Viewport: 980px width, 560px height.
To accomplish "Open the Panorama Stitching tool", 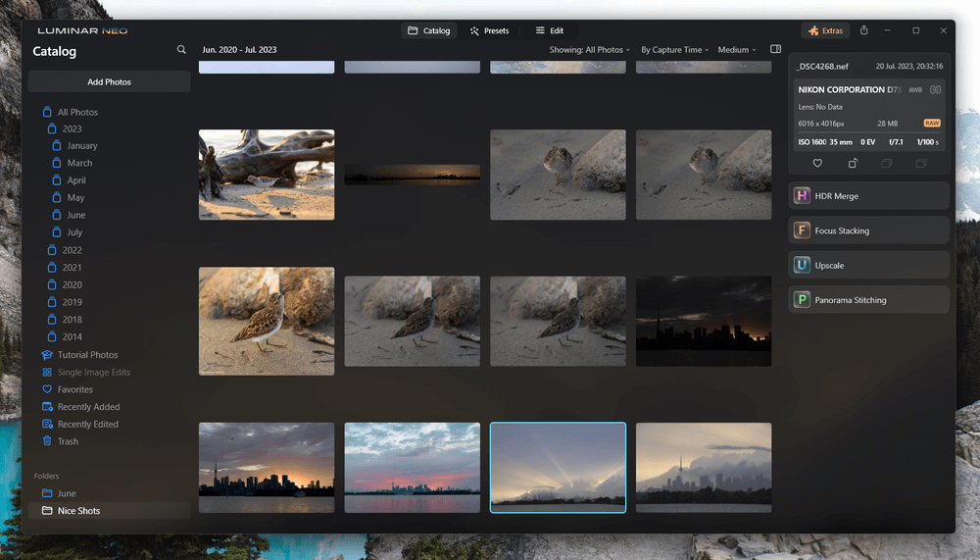I will click(x=868, y=300).
